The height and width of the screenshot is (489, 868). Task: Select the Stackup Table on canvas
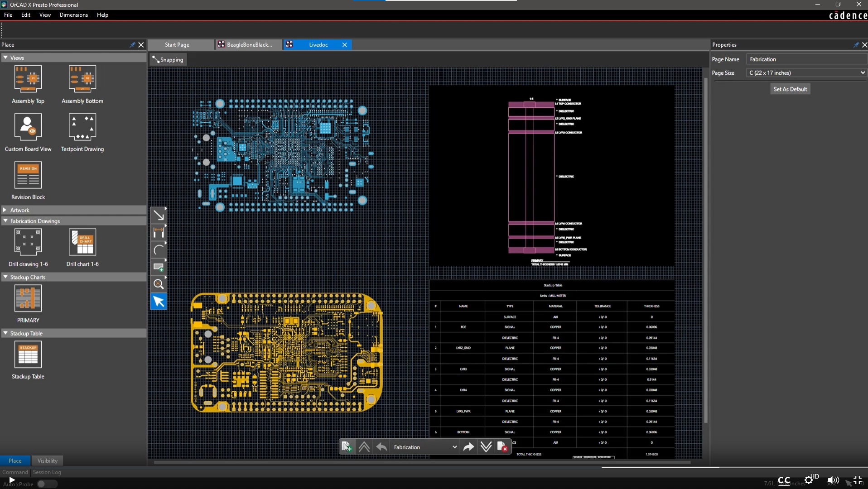point(552,369)
